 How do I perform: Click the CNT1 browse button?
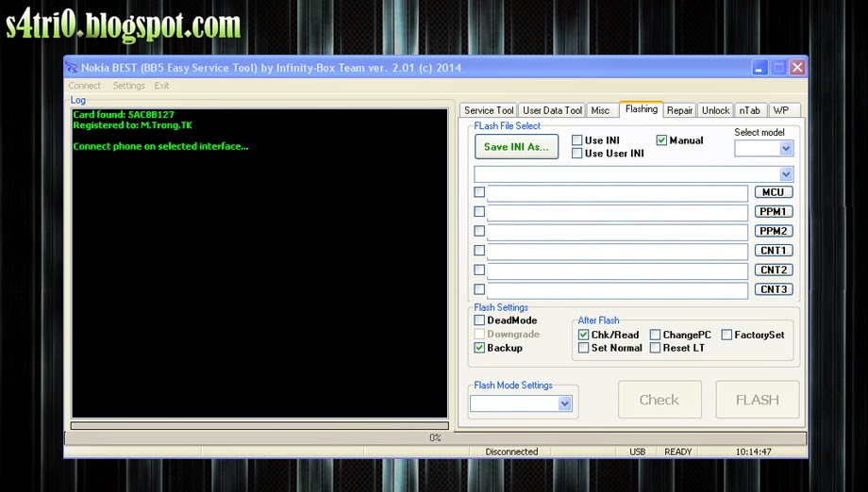tap(774, 250)
